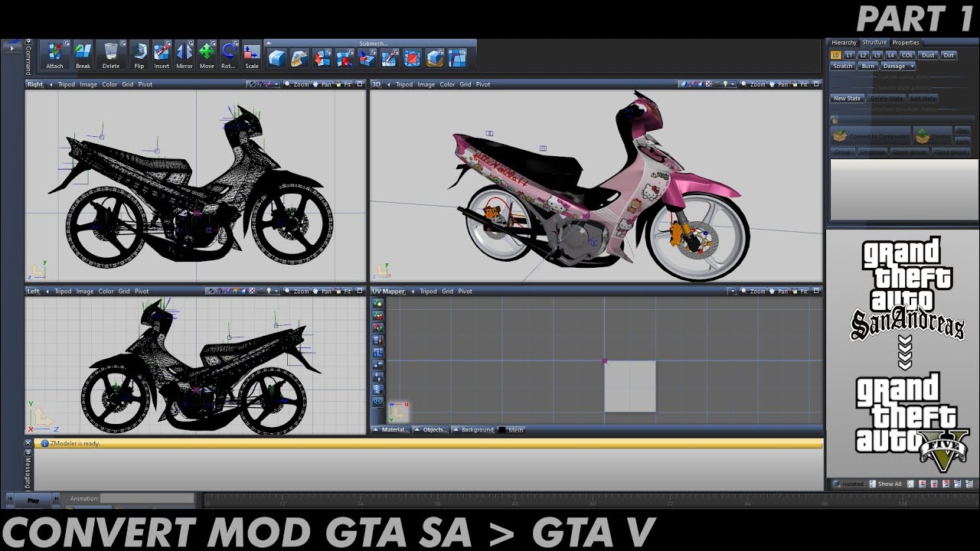Click the Delete trash bin tool
This screenshot has width=980, height=551.
[111, 55]
